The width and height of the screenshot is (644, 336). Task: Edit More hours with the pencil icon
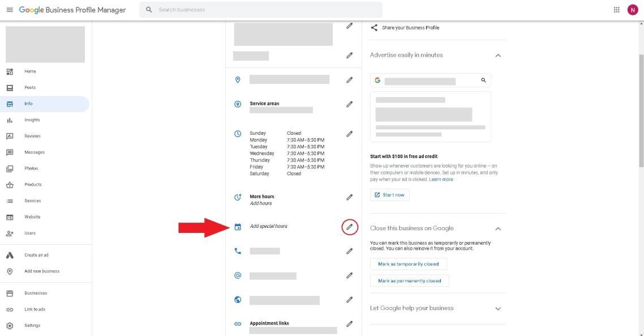click(349, 197)
